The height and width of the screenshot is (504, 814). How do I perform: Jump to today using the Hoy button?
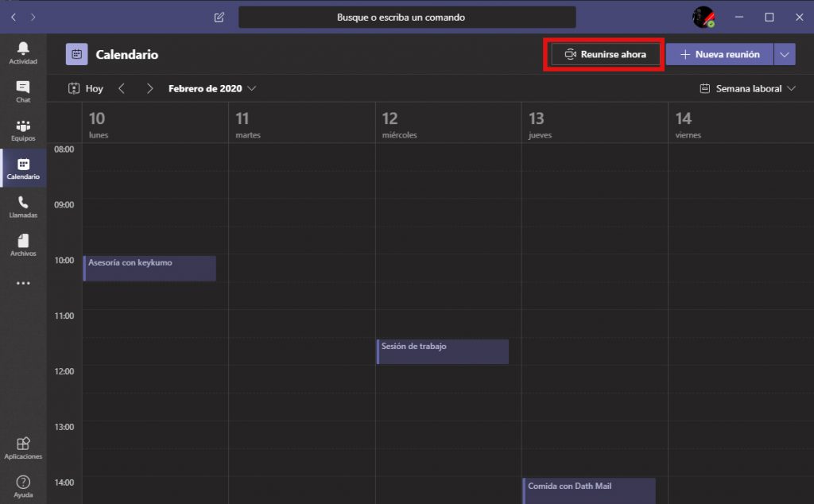pos(93,88)
